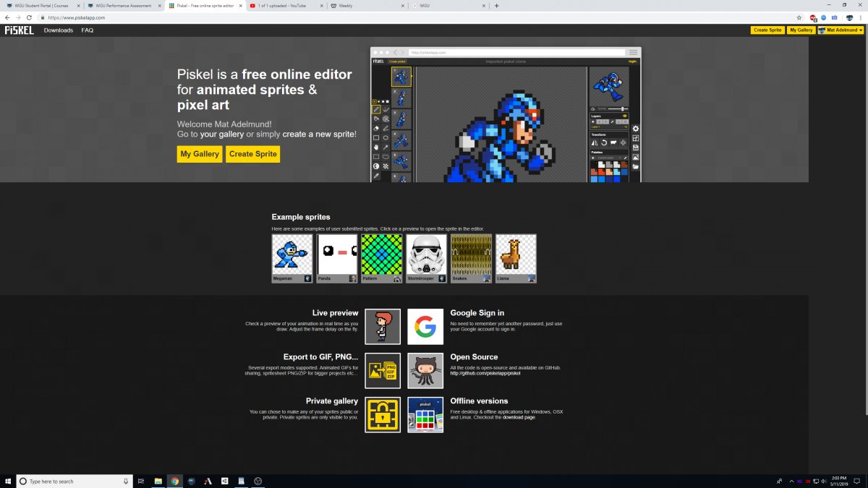Viewport: 868px width, 488px height.
Task: Open the FAQ page
Action: coord(88,30)
